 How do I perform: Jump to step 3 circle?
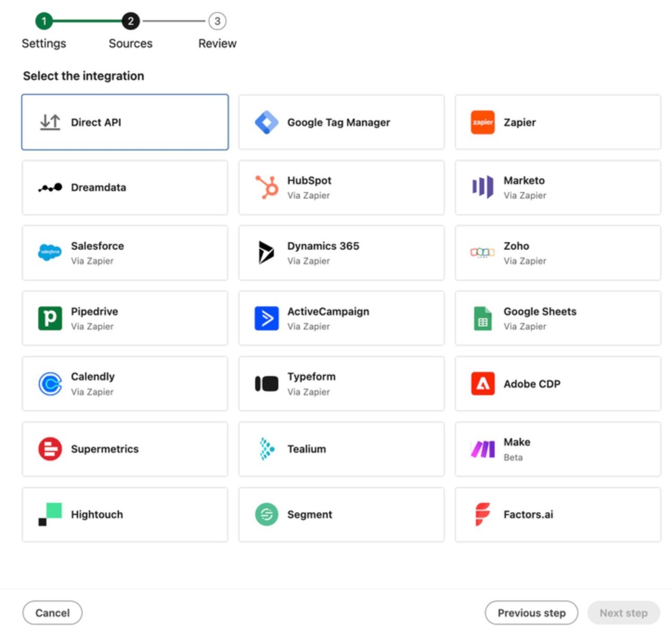coord(217,21)
